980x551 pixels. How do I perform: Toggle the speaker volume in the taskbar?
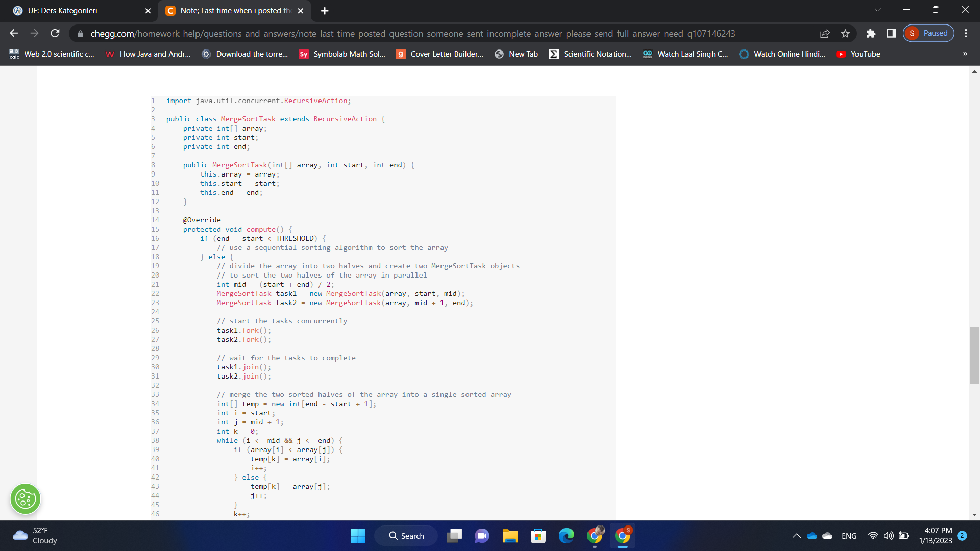point(888,536)
